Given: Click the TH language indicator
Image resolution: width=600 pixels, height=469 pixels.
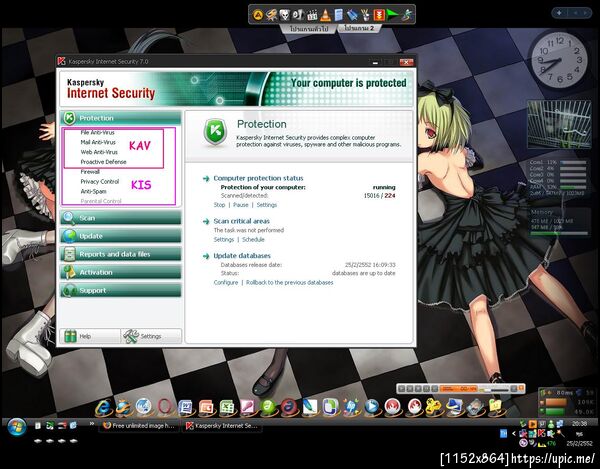Looking at the screenshot, I should click(504, 433).
